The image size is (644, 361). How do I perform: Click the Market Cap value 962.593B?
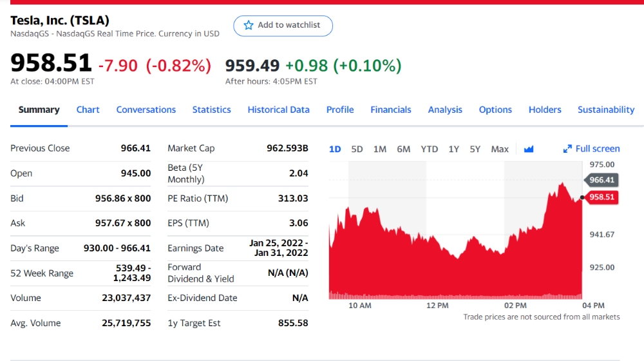click(x=287, y=148)
